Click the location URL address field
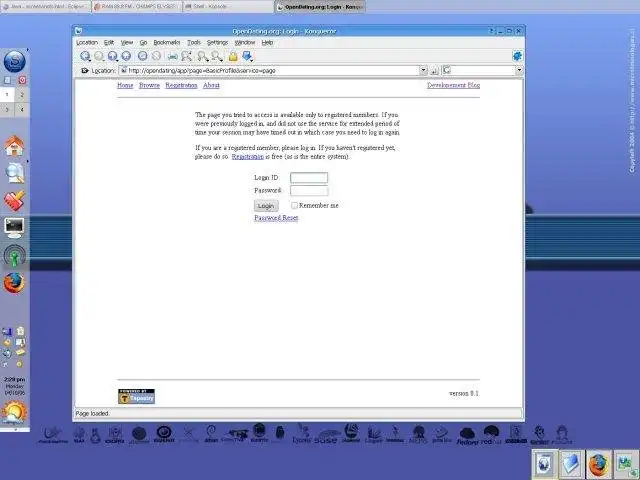 pyautogui.click(x=269, y=71)
